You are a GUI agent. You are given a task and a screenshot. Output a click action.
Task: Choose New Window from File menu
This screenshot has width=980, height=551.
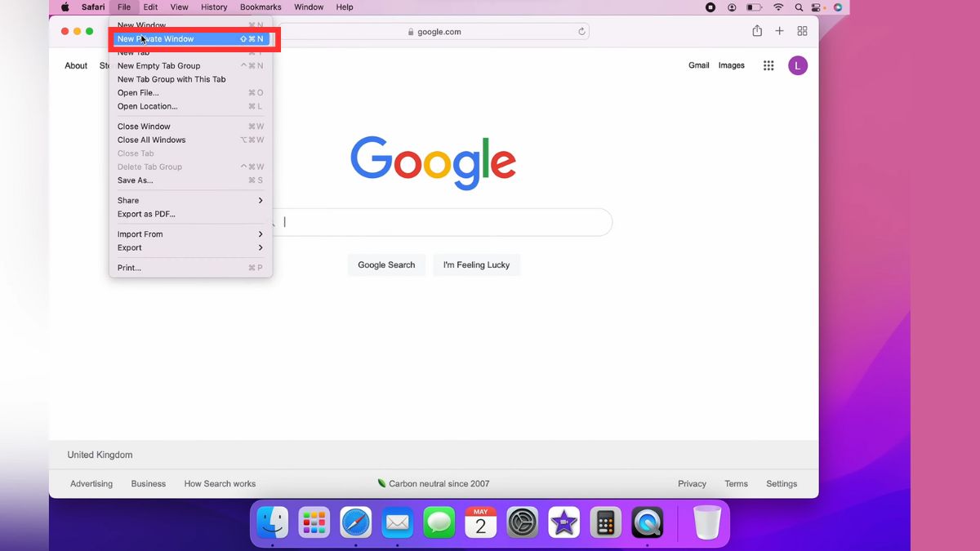[x=190, y=25]
